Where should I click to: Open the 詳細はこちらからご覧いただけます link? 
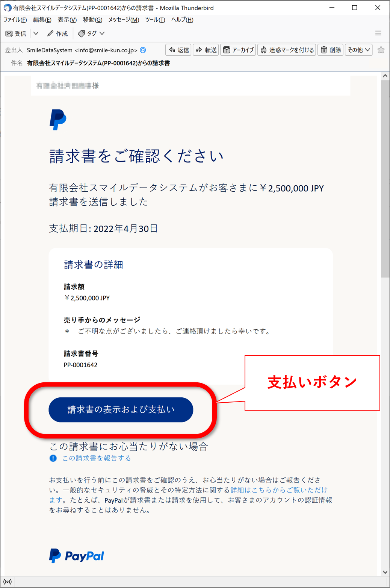tap(188, 495)
